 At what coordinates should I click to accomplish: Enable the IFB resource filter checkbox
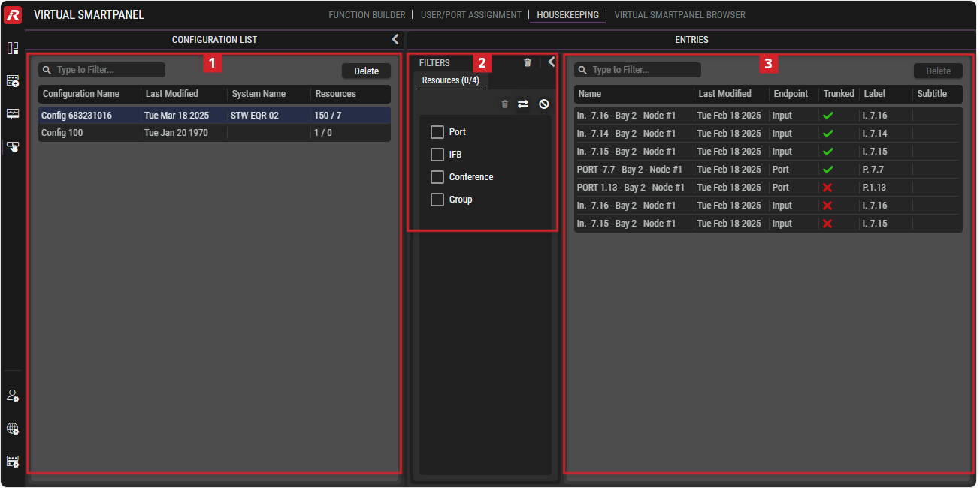pos(437,155)
